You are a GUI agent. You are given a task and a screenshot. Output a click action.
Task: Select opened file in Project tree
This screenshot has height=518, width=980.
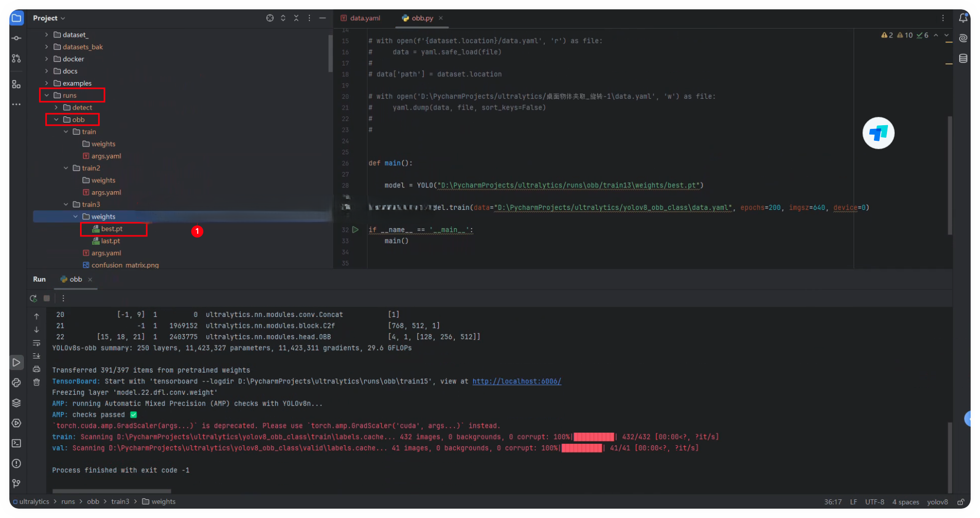click(270, 18)
